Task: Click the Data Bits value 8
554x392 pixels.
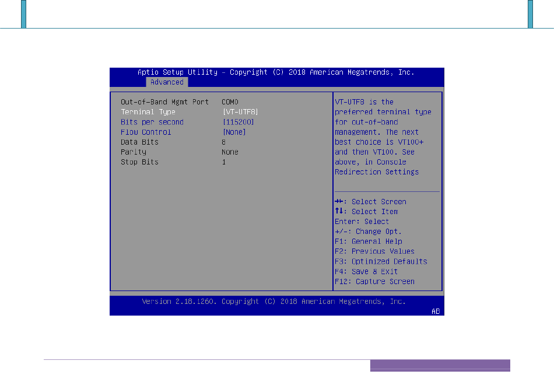Action: [224, 142]
